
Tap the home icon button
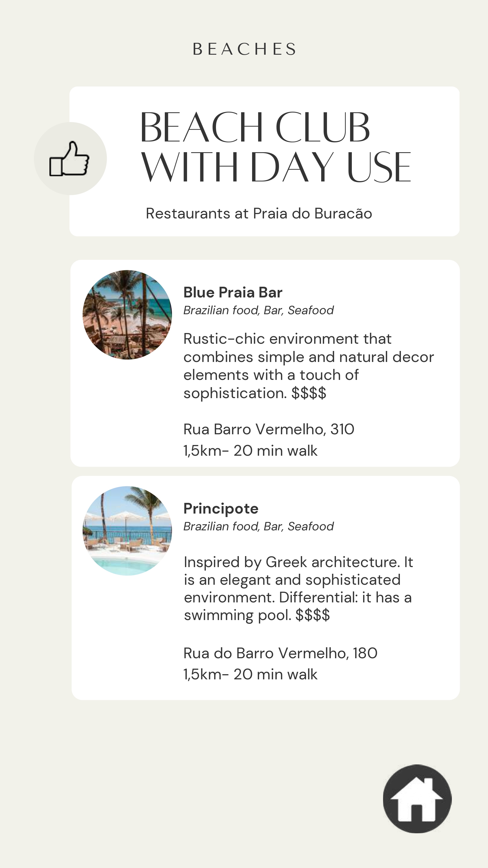tap(417, 799)
